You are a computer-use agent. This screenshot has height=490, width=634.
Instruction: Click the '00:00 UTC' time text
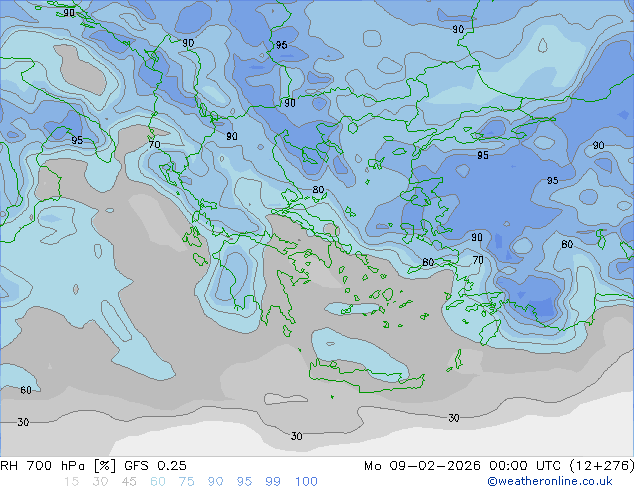tap(525, 466)
